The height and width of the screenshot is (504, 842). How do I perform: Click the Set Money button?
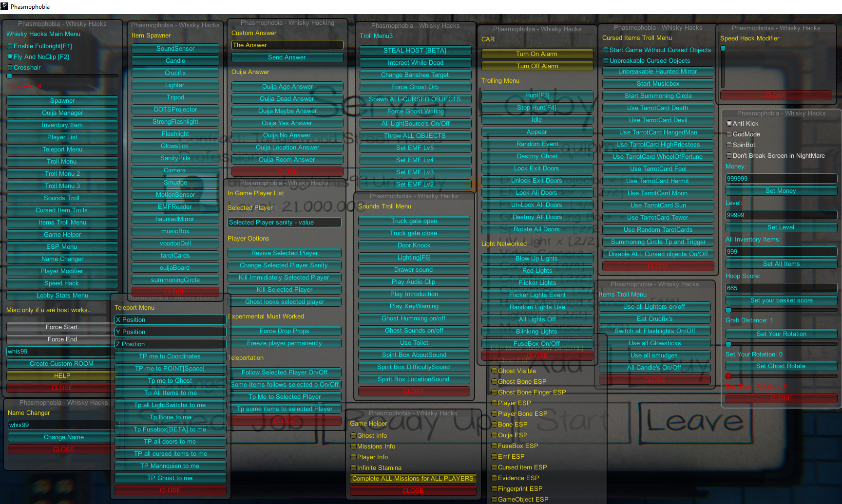pyautogui.click(x=781, y=191)
